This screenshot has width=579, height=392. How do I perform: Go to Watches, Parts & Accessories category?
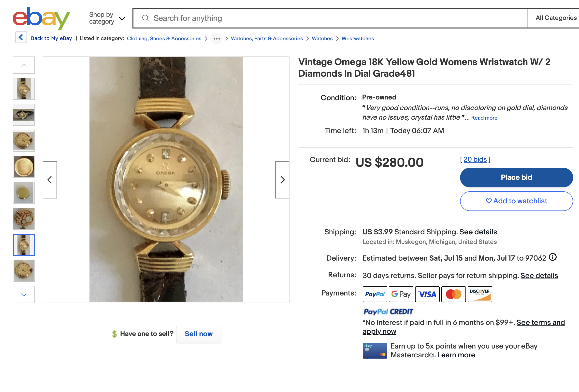[x=267, y=39]
